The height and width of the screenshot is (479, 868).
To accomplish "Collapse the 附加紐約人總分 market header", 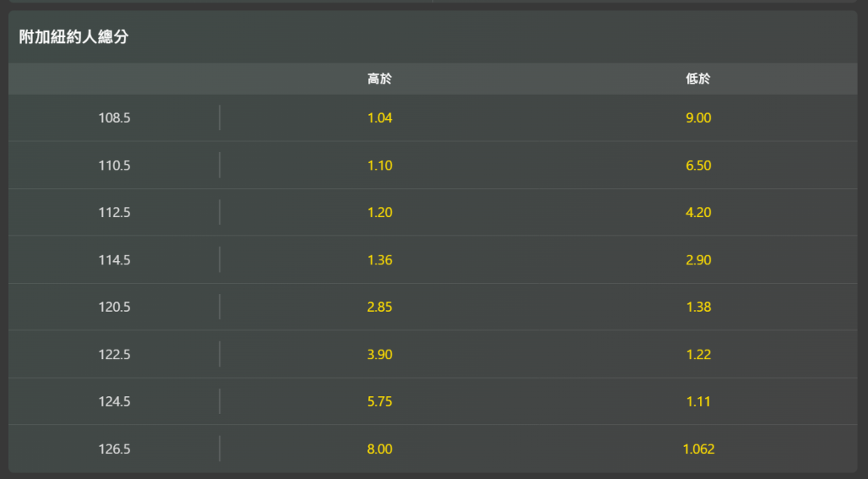I will coord(74,37).
